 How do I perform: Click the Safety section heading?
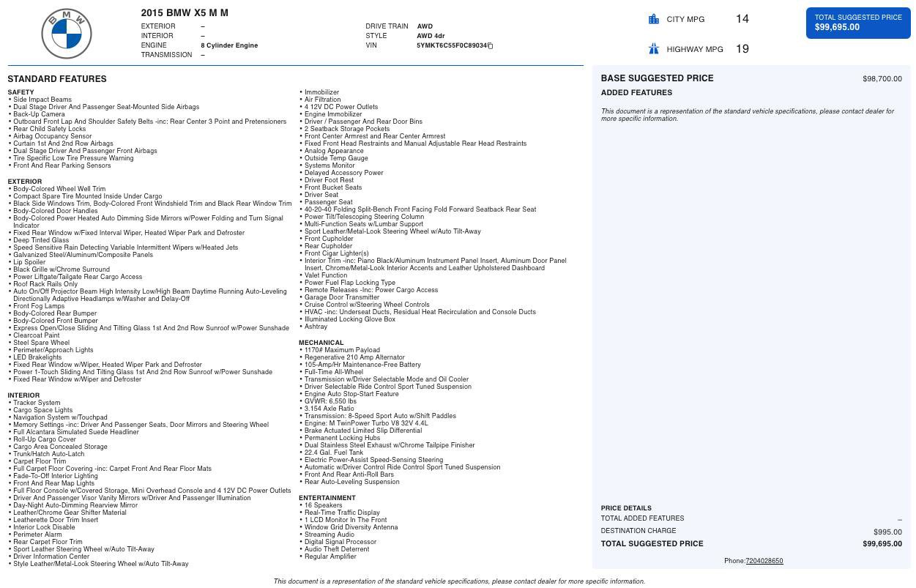pyautogui.click(x=21, y=92)
